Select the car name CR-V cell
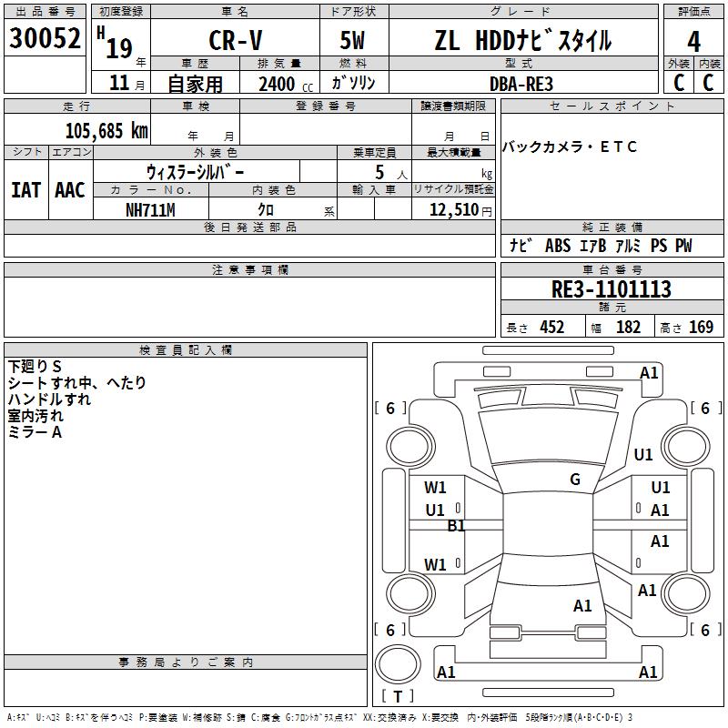 pos(235,38)
